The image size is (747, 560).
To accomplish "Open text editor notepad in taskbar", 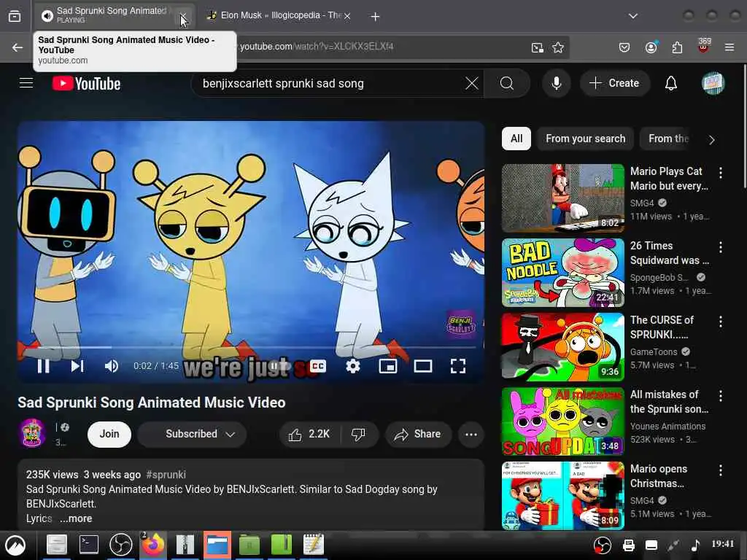I will click(x=314, y=544).
